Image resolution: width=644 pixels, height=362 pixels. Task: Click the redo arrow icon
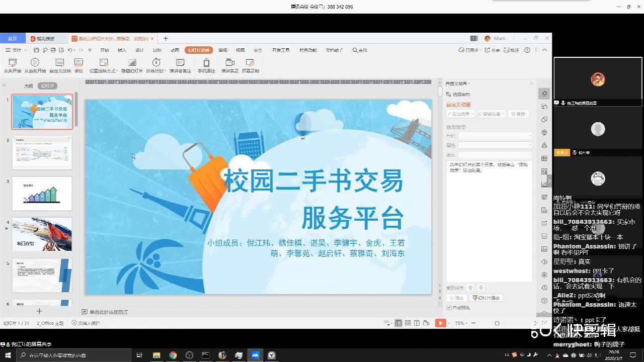(x=80, y=50)
